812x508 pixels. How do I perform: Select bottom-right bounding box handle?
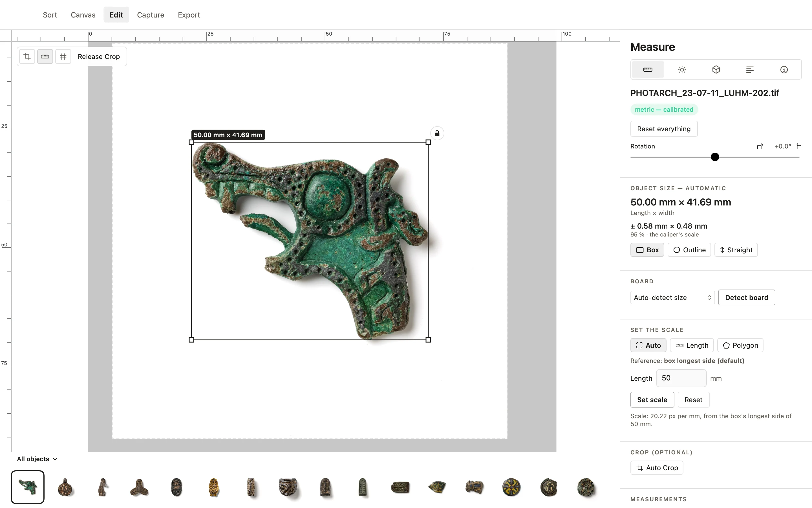pos(428,340)
